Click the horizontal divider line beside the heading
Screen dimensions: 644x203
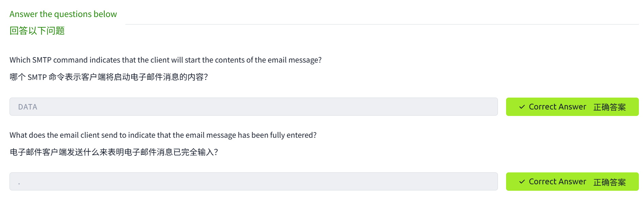(x=381, y=24)
